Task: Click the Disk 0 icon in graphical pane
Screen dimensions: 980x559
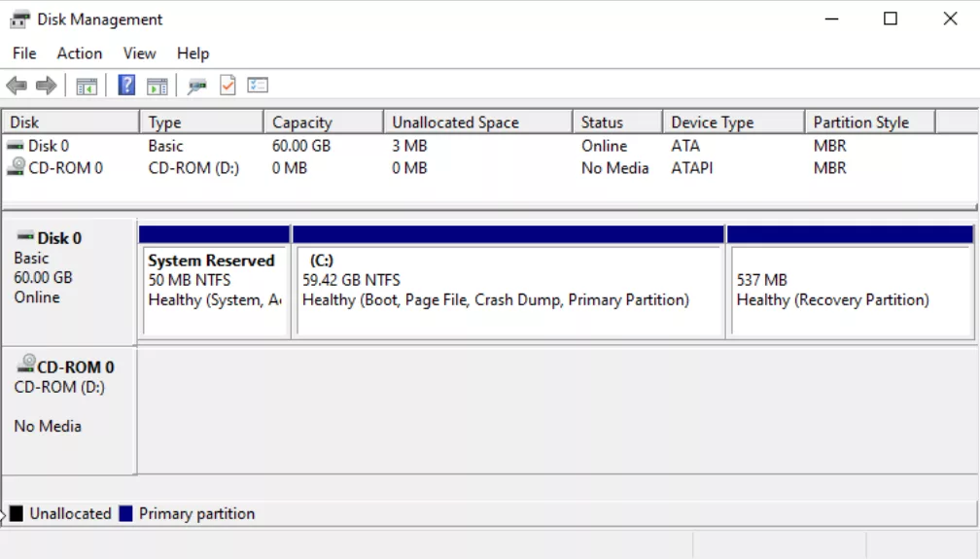Action: pos(25,236)
